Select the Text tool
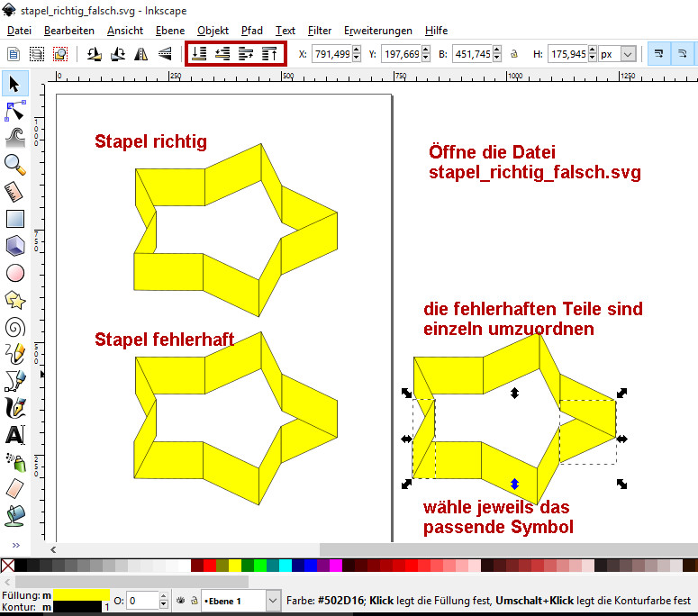This screenshot has width=698, height=616. pyautogui.click(x=15, y=435)
